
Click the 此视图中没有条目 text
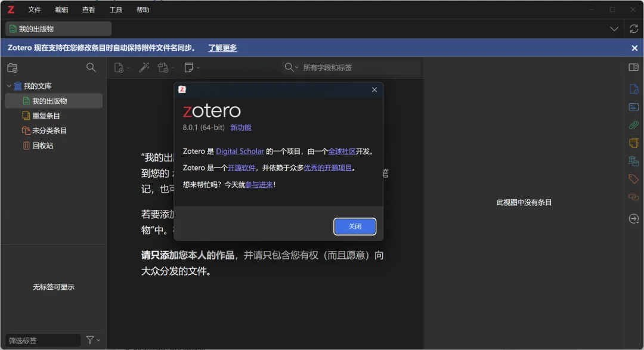pyautogui.click(x=524, y=202)
